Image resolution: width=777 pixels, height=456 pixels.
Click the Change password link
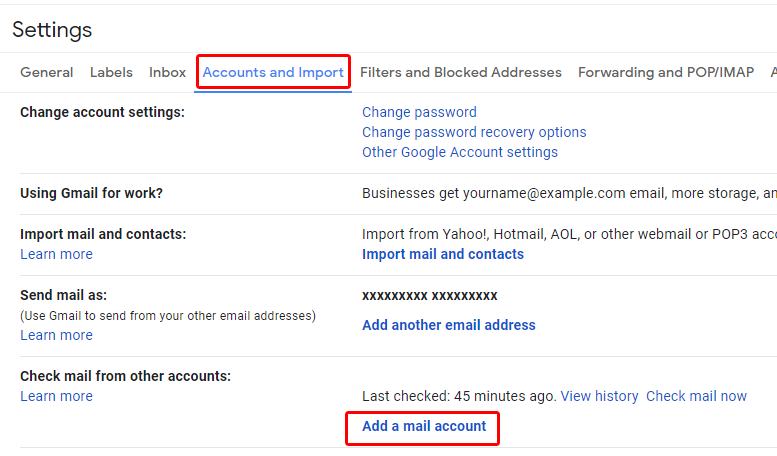point(419,112)
